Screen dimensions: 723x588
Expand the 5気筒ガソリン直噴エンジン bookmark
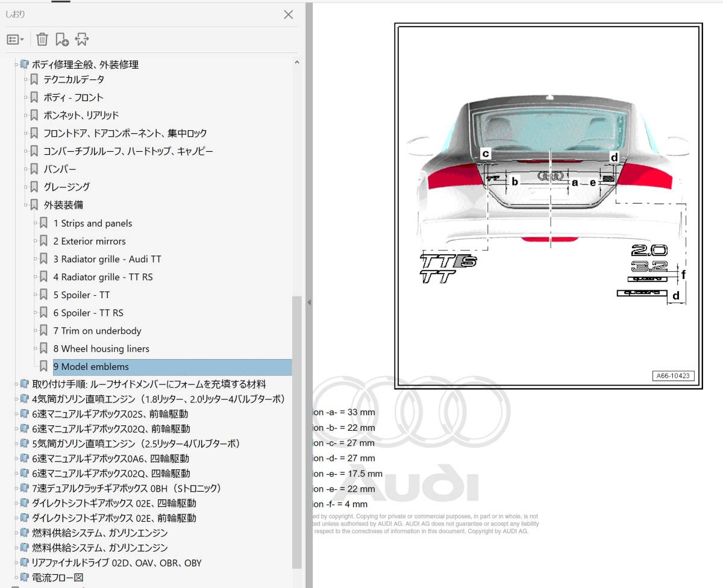point(16,443)
